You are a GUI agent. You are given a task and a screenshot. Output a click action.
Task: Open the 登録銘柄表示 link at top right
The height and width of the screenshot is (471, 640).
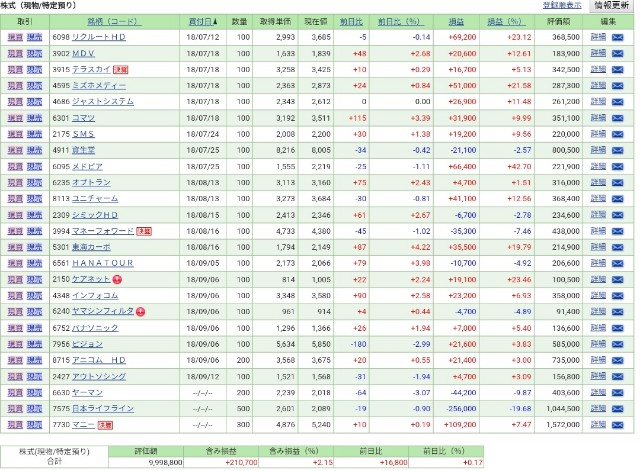click(x=562, y=6)
